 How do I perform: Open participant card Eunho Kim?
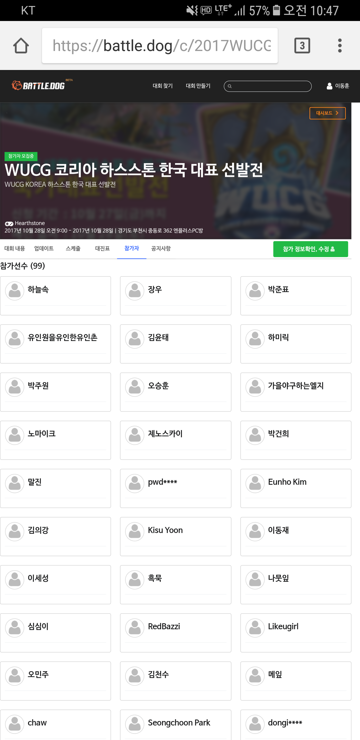click(x=296, y=488)
